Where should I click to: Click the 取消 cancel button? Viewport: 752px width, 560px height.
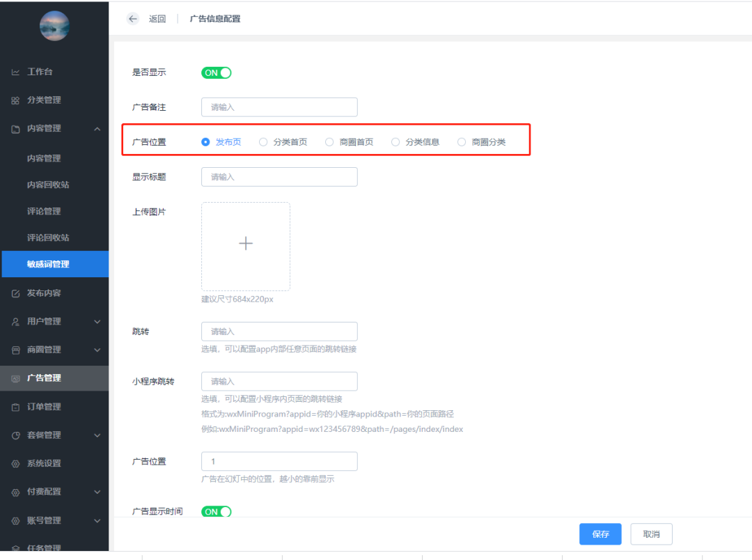[650, 534]
